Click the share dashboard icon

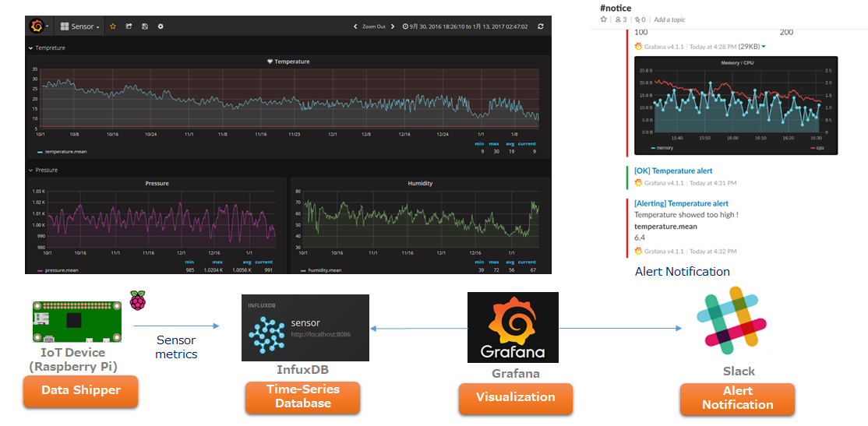click(129, 26)
